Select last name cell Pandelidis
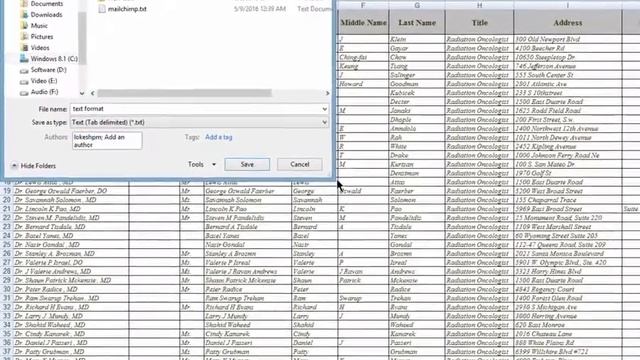Screen dimensions: 640x360 tap(417, 218)
